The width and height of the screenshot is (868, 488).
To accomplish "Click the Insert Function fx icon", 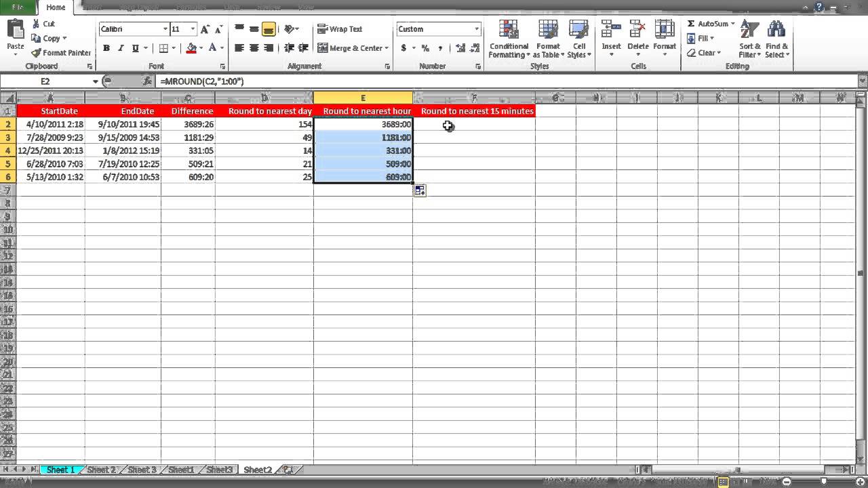I will point(147,81).
